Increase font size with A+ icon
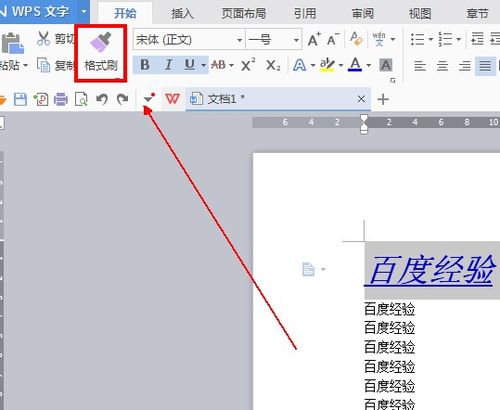Screen dimensions: 500x410 pyautogui.click(x=314, y=40)
